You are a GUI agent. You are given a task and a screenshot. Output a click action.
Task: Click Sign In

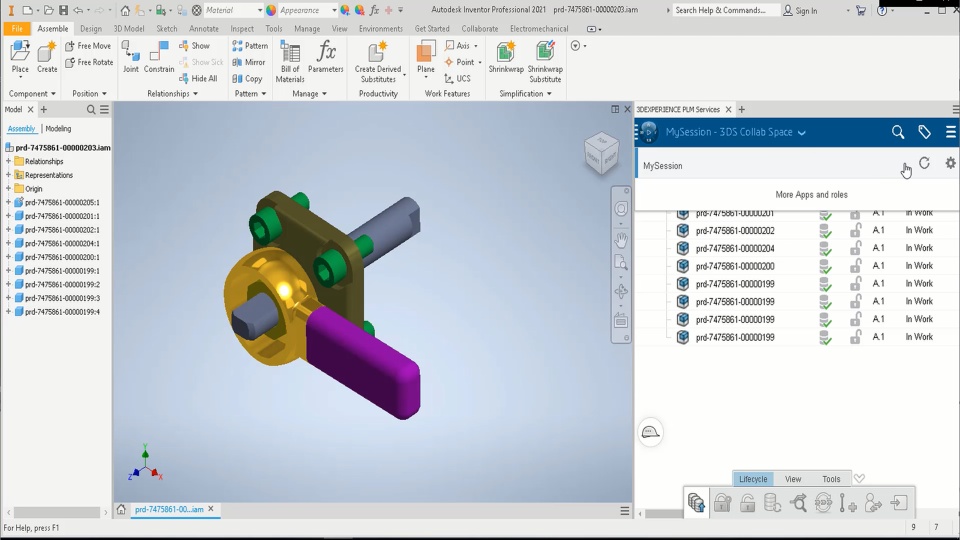pyautogui.click(x=800, y=10)
